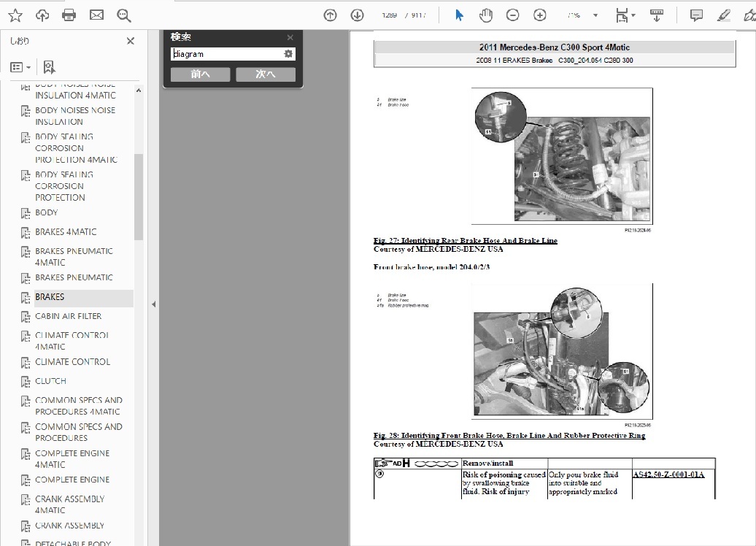The image size is (756, 546).
Task: Open the CRANK ASSEMBLY 4MATIC bookmark
Action: point(69,504)
